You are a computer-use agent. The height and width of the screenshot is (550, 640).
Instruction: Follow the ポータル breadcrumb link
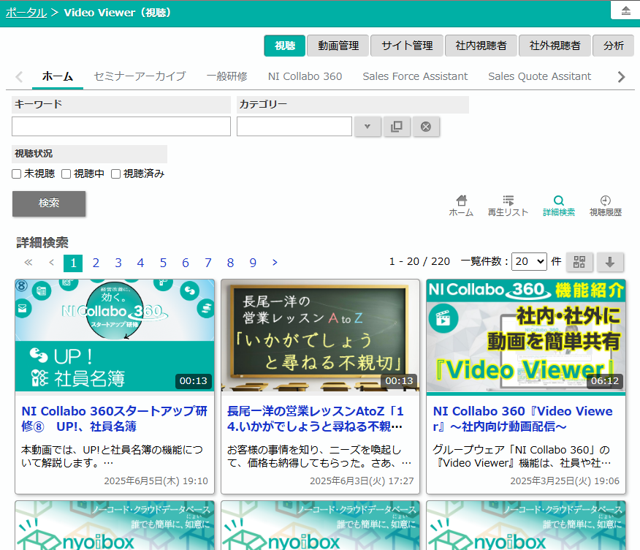pos(26,13)
